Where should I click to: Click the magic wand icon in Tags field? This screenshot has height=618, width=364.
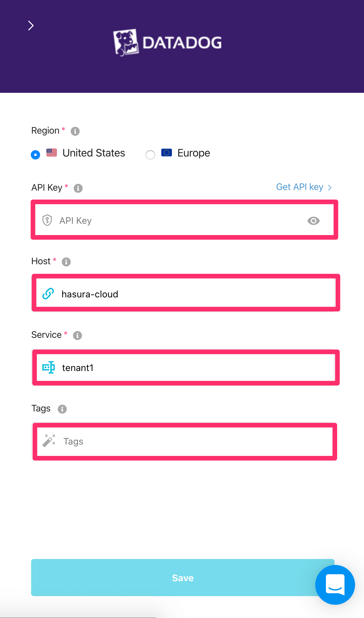[49, 441]
